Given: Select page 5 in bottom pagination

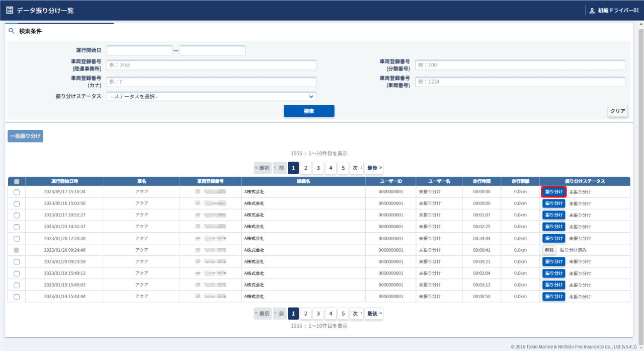Looking at the screenshot, I should [343, 313].
